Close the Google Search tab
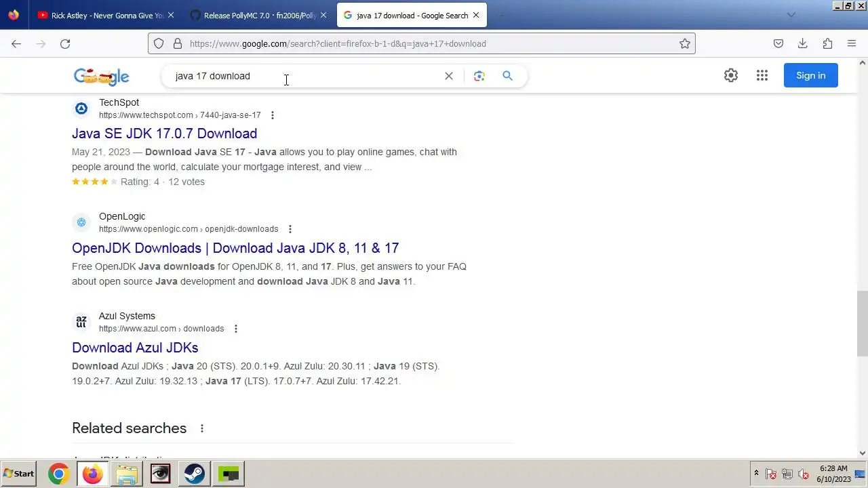 tap(476, 15)
